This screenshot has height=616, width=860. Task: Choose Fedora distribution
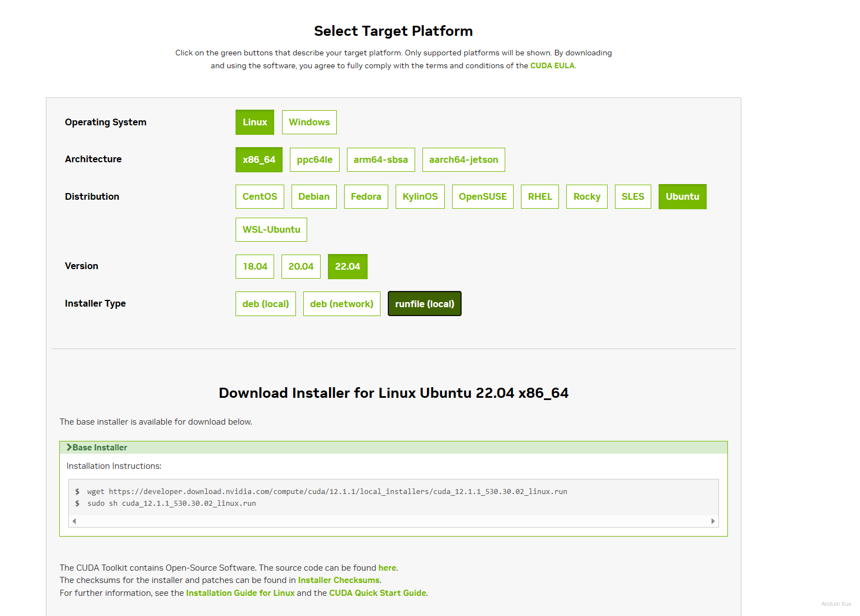click(x=365, y=197)
